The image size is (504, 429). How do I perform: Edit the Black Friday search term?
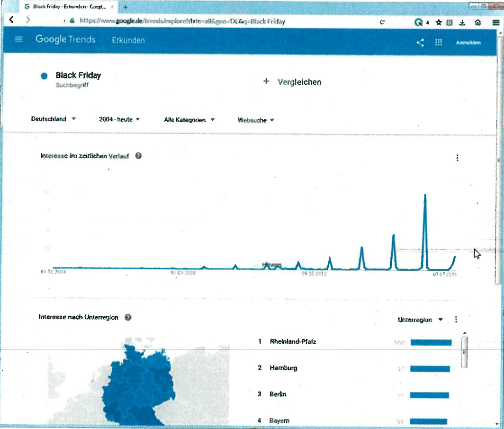[x=78, y=75]
